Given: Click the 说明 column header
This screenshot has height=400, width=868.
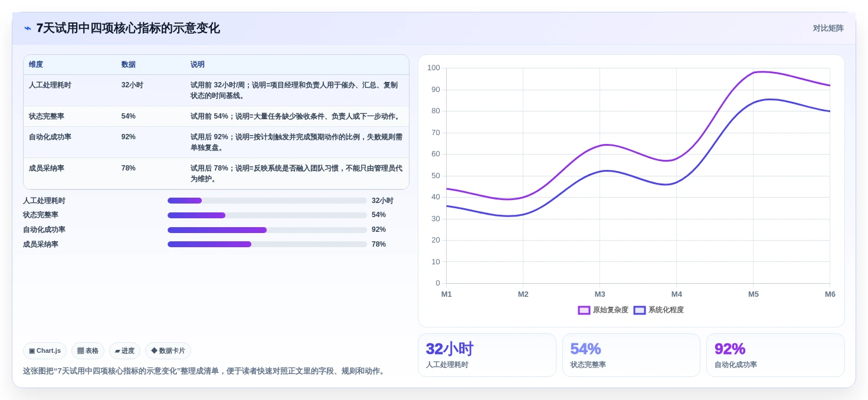Looking at the screenshot, I should click(198, 64).
